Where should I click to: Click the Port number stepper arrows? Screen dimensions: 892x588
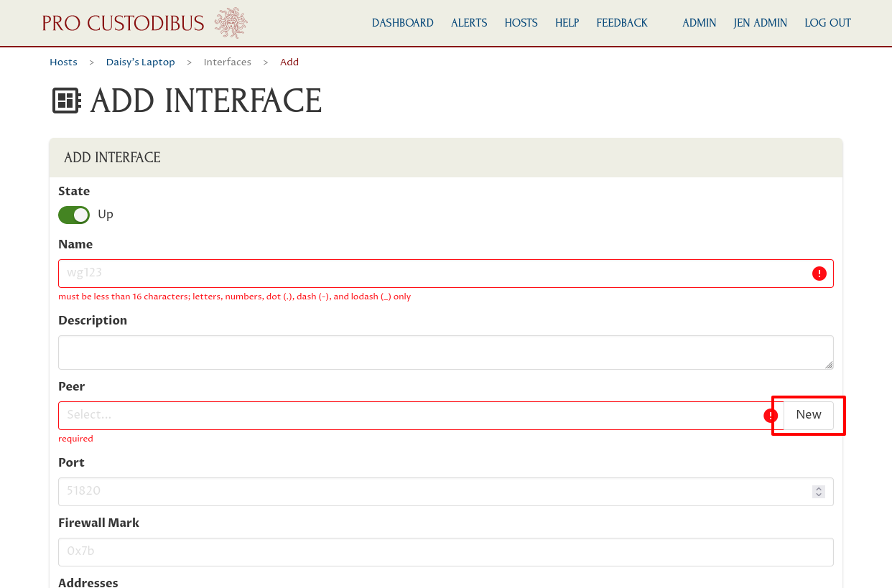pyautogui.click(x=818, y=492)
